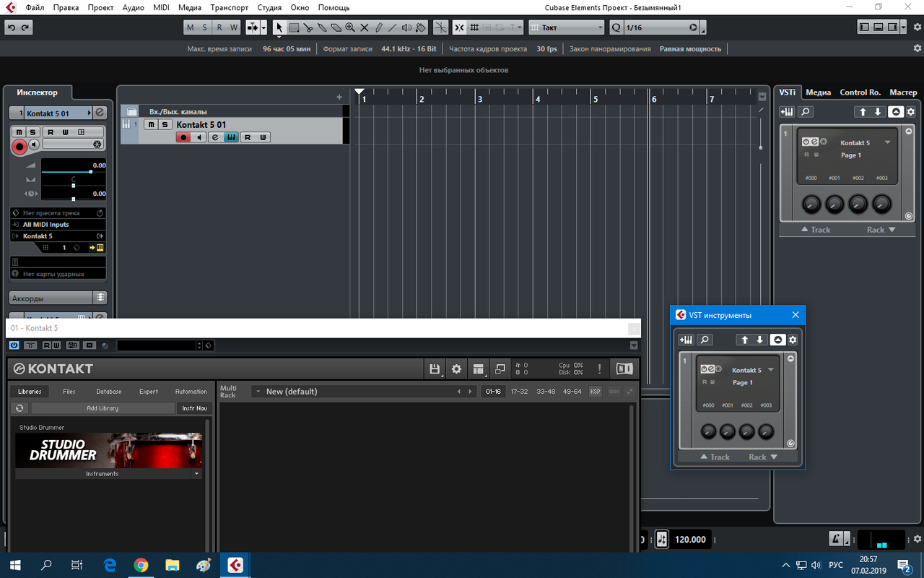Toggle Kontakt plugin power bypass button
The width and height of the screenshot is (924, 578).
[x=14, y=345]
